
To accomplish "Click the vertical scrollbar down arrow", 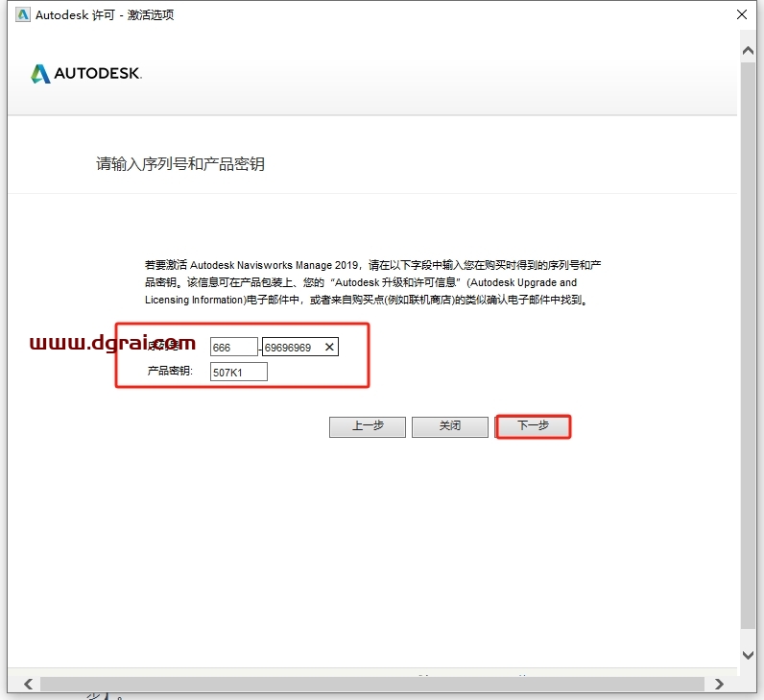I will [748, 655].
